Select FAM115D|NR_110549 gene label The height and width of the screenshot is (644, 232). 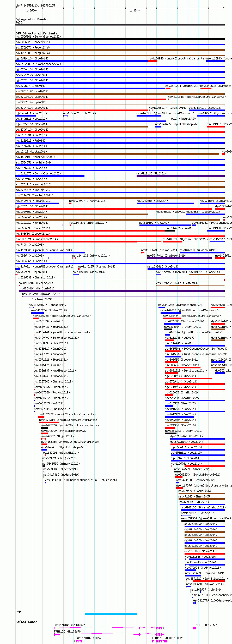(89, 638)
